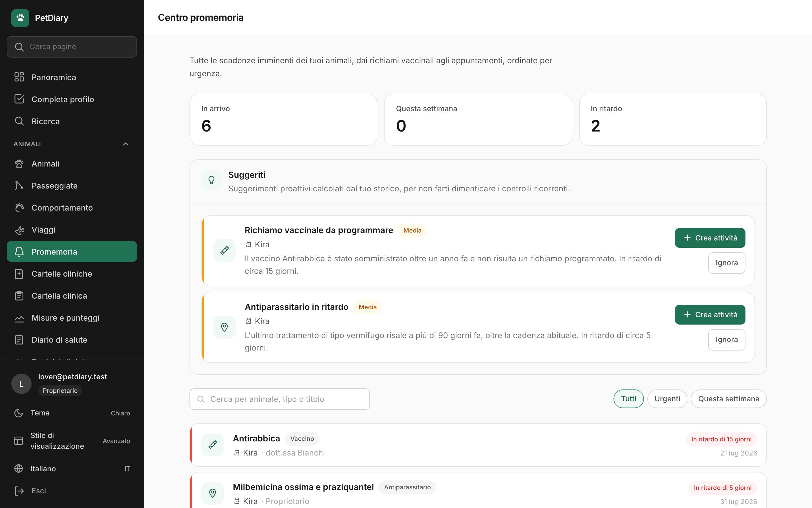This screenshot has width=812, height=508.
Task: Click the Proprietario role badge under email
Action: (x=60, y=390)
